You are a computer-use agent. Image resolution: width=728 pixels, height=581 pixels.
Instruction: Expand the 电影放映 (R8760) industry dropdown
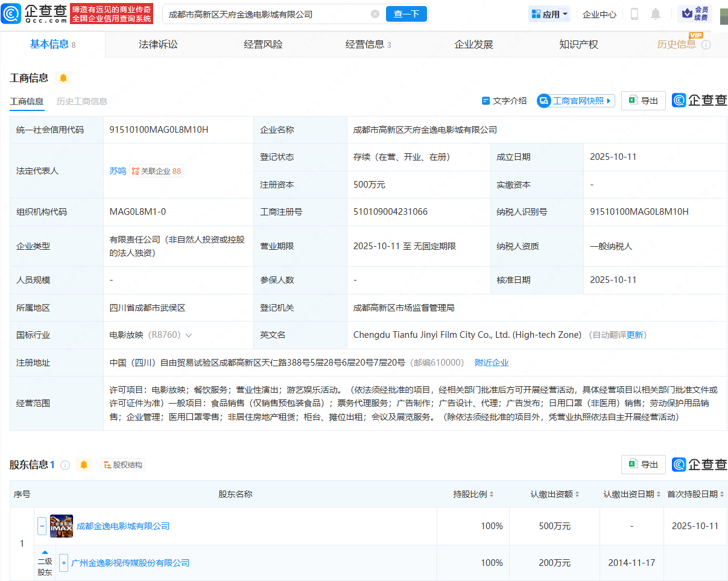pos(189,335)
